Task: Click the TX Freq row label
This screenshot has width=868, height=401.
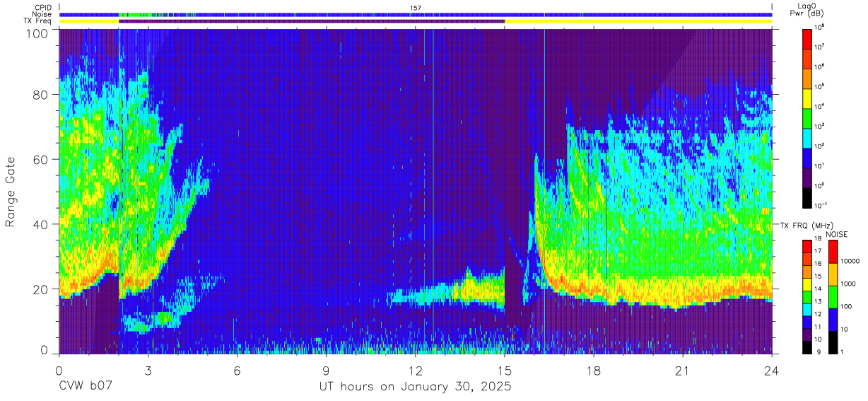Action: (x=37, y=21)
